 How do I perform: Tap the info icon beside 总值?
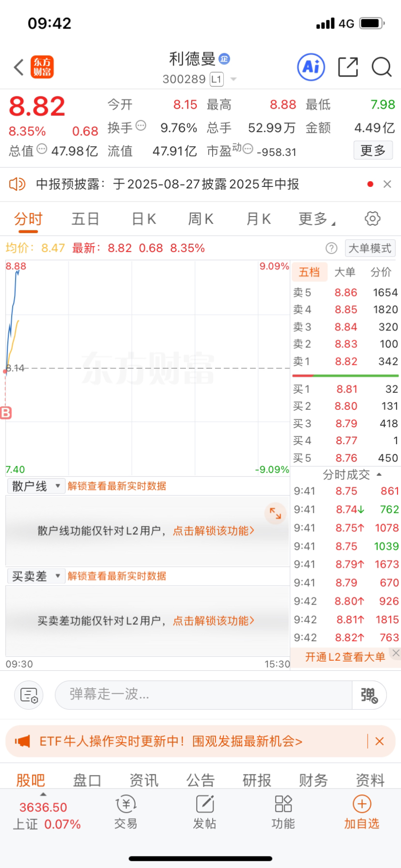[42, 149]
